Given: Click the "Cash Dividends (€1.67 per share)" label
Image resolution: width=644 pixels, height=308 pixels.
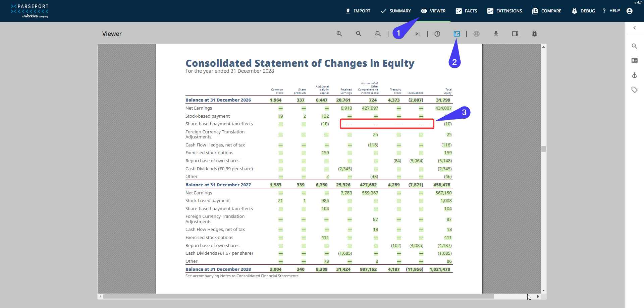Looking at the screenshot, I should point(219,253).
